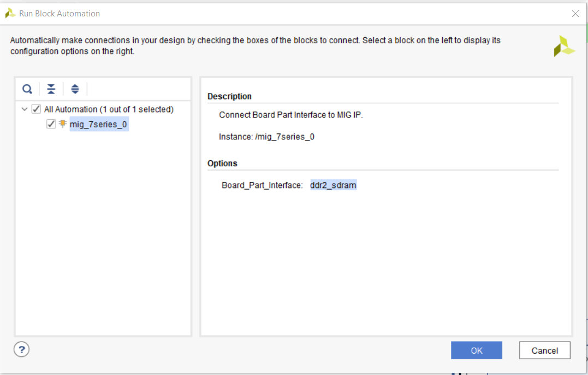Click the Description section heading
The width and height of the screenshot is (588, 375).
coord(229,96)
